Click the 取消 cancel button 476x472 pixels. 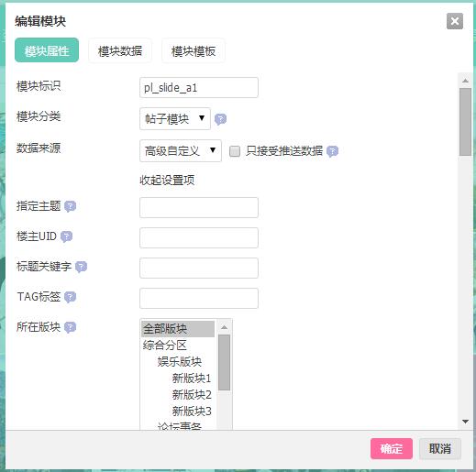[x=440, y=449]
